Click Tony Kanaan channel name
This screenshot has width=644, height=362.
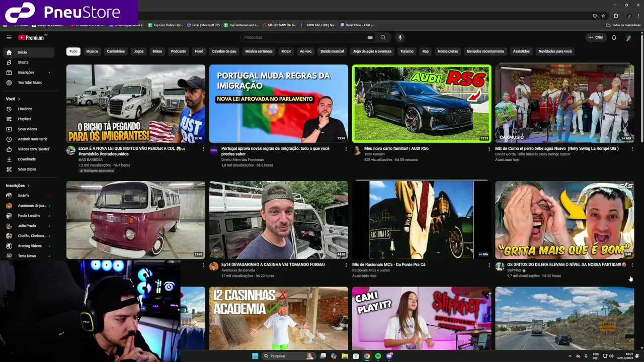coord(374,154)
